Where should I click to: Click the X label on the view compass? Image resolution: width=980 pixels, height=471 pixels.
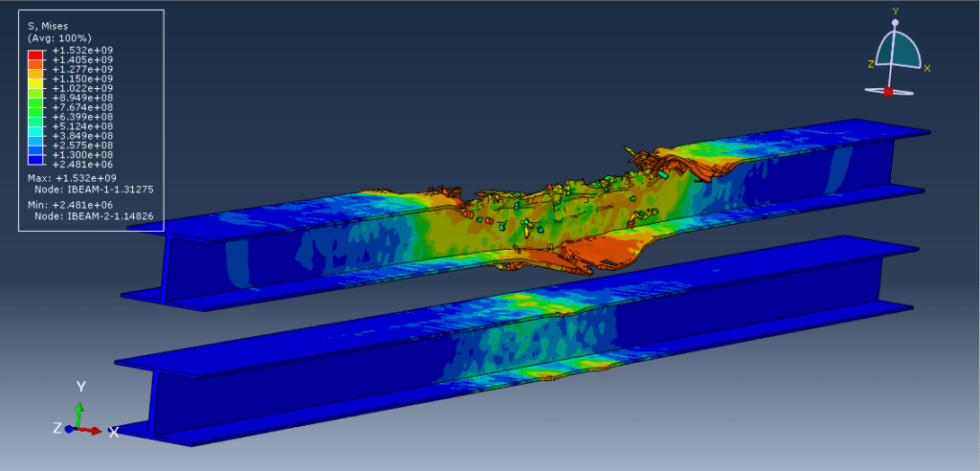(x=927, y=68)
